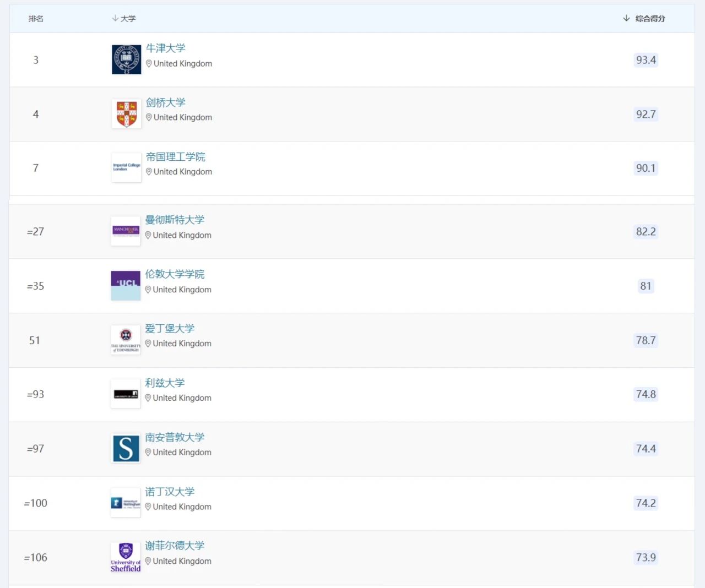The height and width of the screenshot is (588, 705).
Task: Sort by the 大学 column header
Action: (124, 19)
